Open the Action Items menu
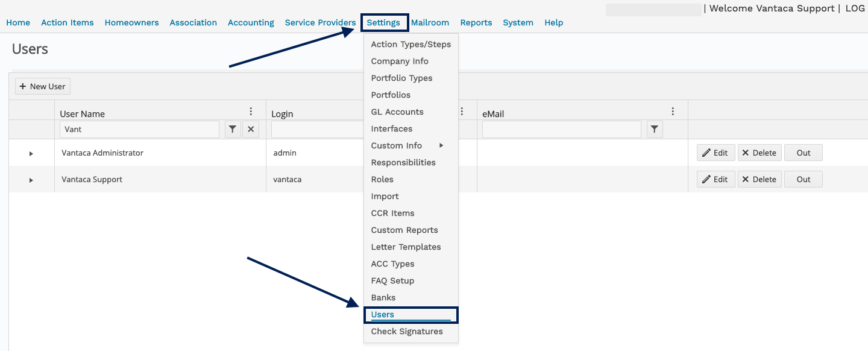The height and width of the screenshot is (351, 868). coord(68,22)
